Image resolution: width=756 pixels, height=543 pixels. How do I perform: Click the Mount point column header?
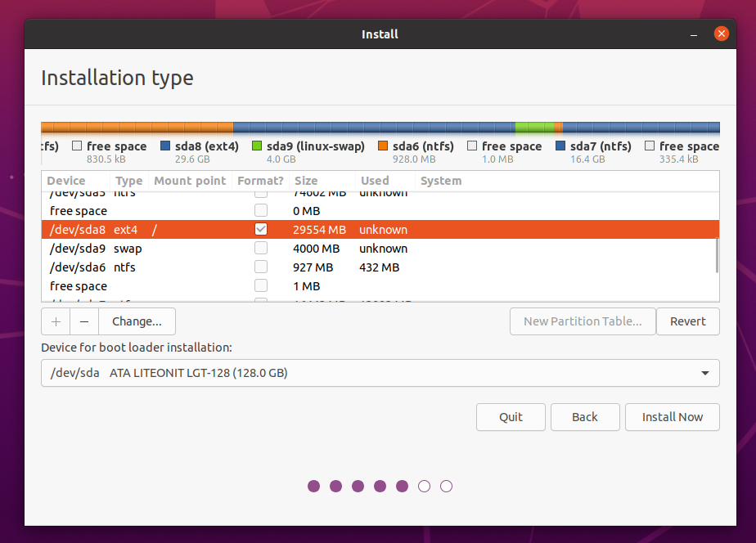pos(190,181)
